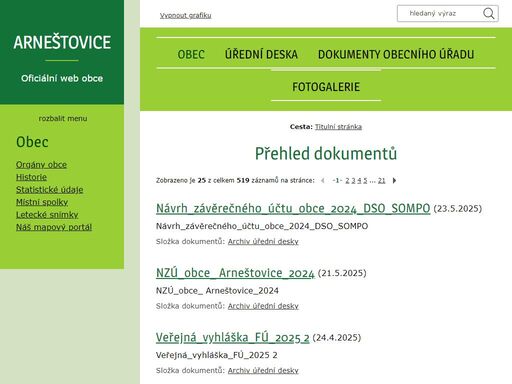The width and height of the screenshot is (512, 384).
Task: Open the OBEC menu item
Action: (x=191, y=54)
